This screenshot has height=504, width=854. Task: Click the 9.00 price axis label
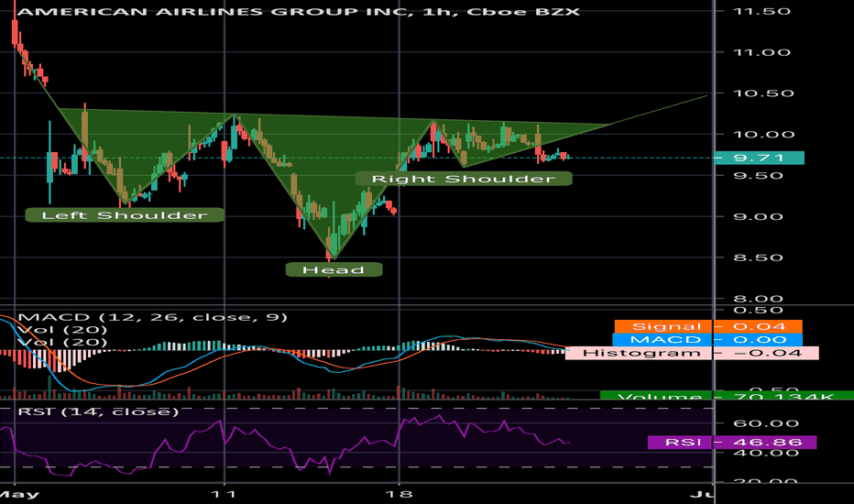(x=758, y=216)
